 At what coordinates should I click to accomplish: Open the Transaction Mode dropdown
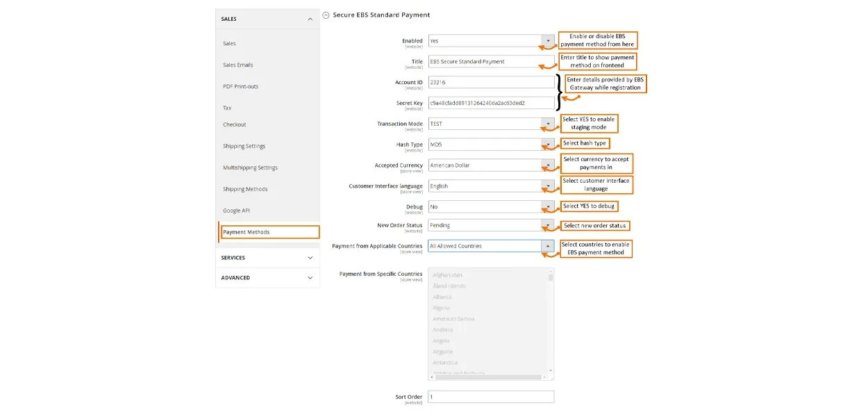491,124
